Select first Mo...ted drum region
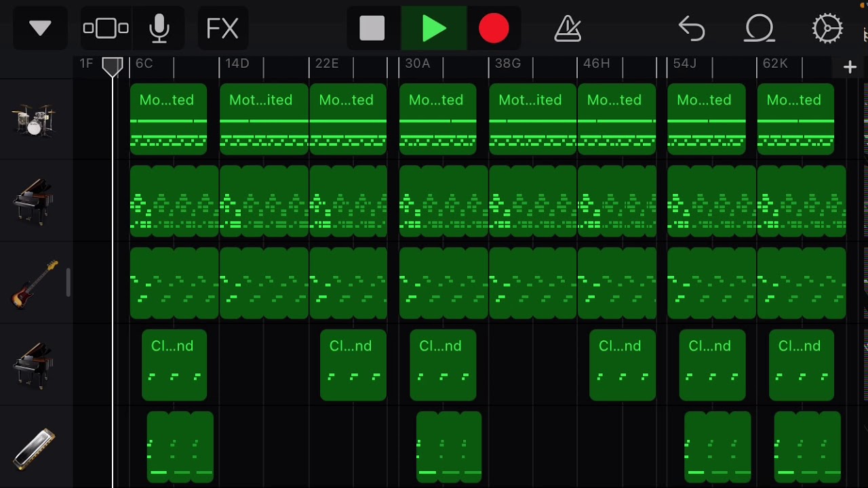868x488 pixels. 168,119
